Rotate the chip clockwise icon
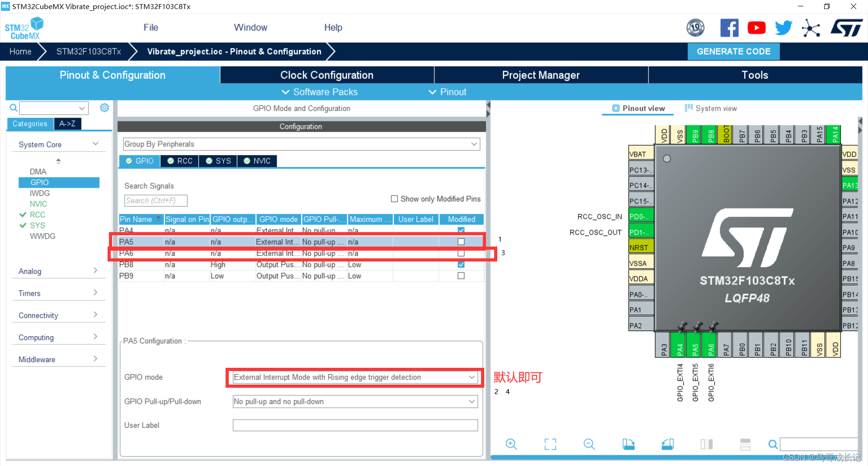This screenshot has width=868, height=466. 628,444
